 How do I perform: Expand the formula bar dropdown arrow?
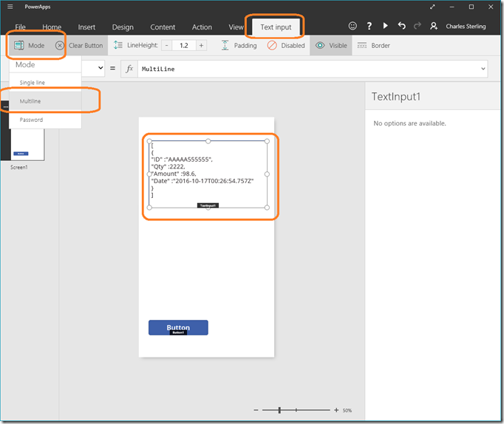click(483, 69)
